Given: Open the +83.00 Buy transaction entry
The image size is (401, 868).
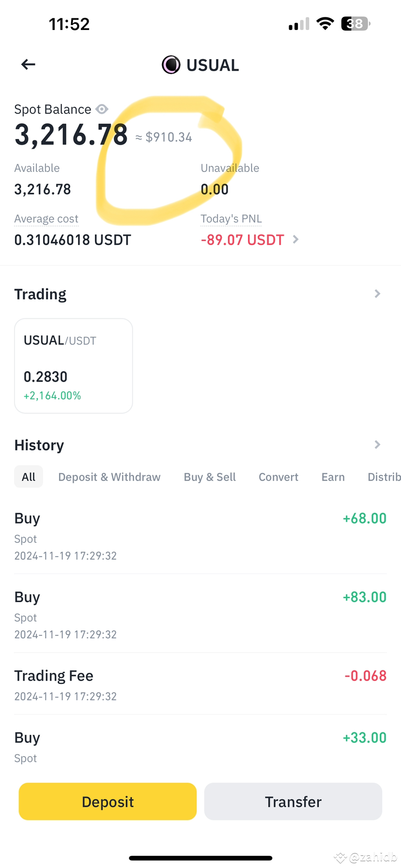Looking at the screenshot, I should coord(200,614).
